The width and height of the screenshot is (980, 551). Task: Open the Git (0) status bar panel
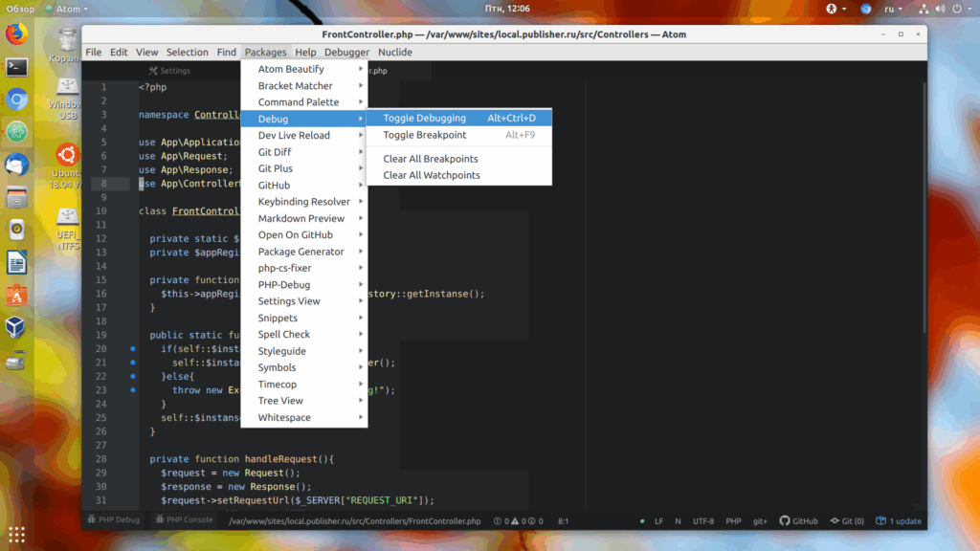[x=847, y=521]
